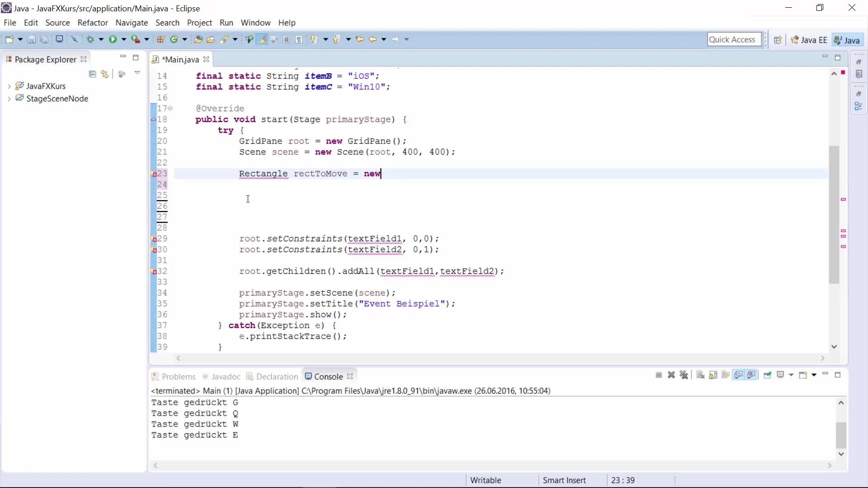The width and height of the screenshot is (868, 488).
Task: Click the Open Perspective icon
Action: [x=778, y=40]
